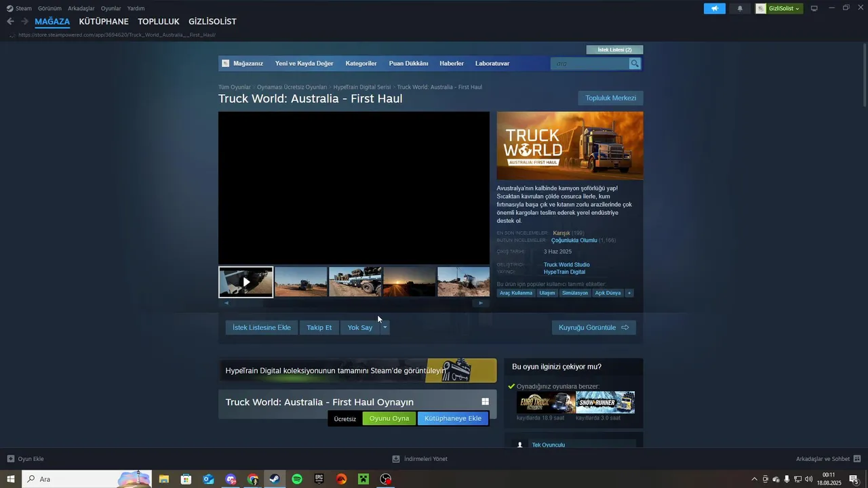Open the SnowRunner similar-game thumbnail

click(605, 403)
